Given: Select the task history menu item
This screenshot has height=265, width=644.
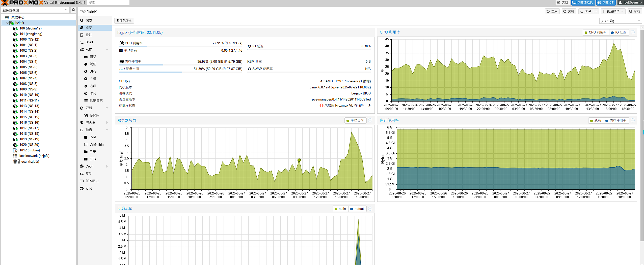Looking at the screenshot, I should (x=92, y=181).
